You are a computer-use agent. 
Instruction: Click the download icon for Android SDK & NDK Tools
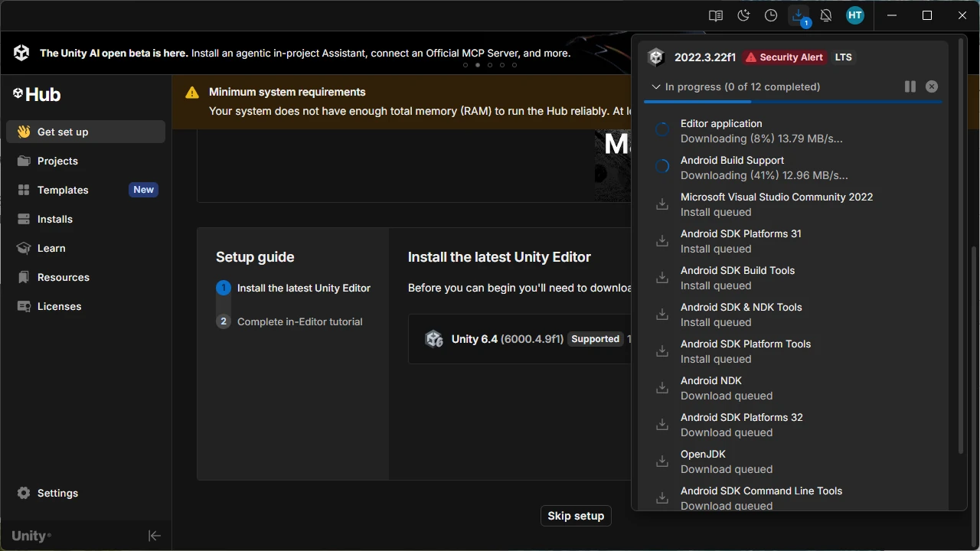click(662, 315)
